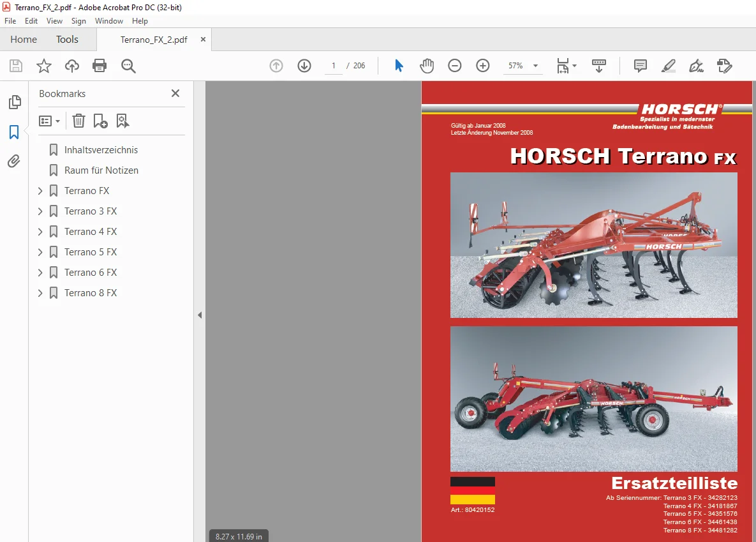The image size is (756, 542).
Task: Open the zoom level dropdown
Action: pyautogui.click(x=535, y=66)
